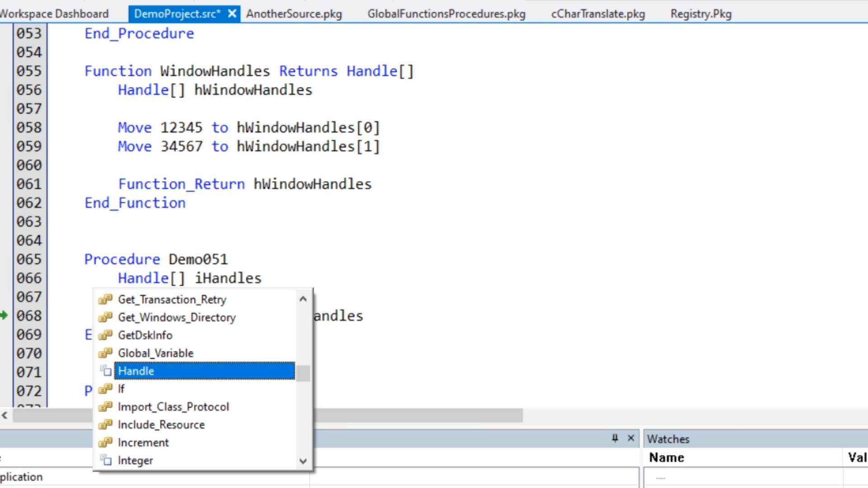Select Include_Resource from autocomplete list

point(161,425)
